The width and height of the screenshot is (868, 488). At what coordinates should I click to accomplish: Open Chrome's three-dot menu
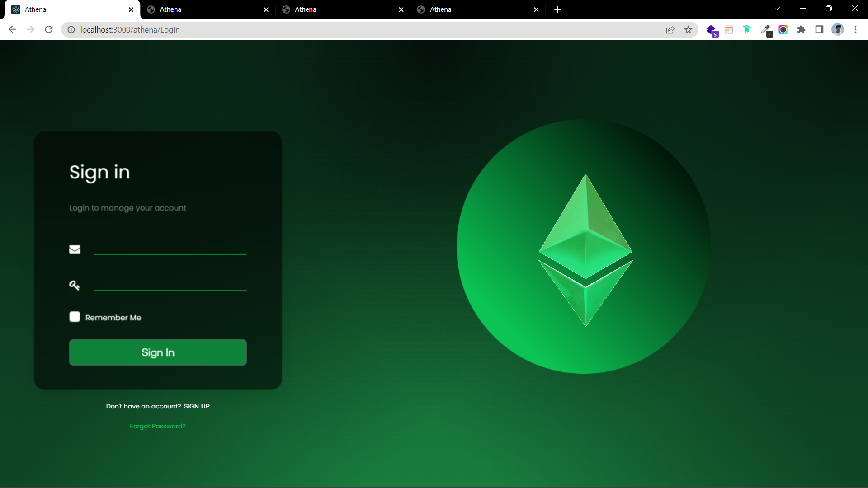click(x=855, y=29)
